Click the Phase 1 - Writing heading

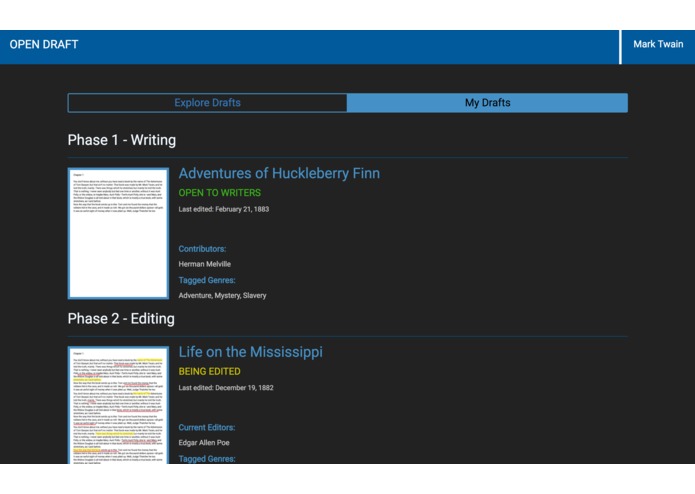[x=122, y=140]
